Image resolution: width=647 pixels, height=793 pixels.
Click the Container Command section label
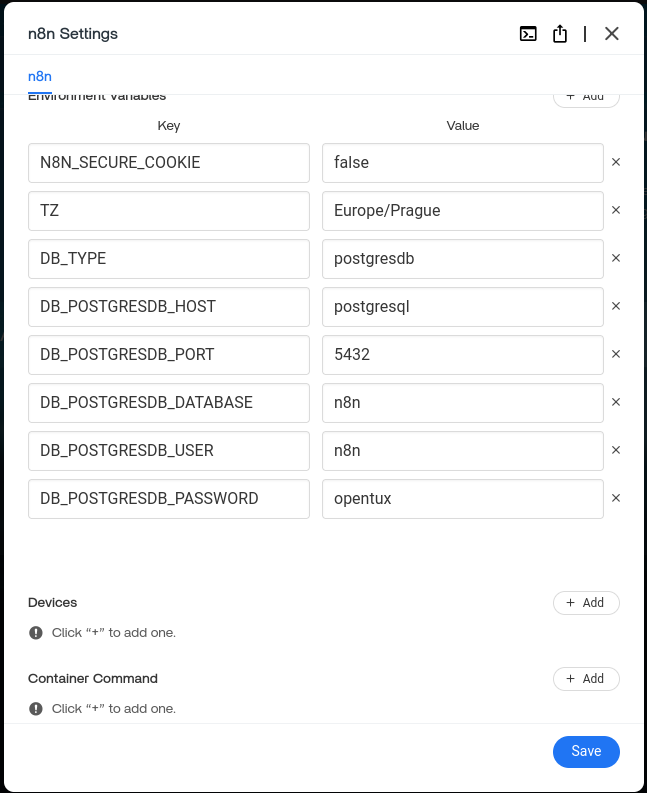[x=93, y=679]
